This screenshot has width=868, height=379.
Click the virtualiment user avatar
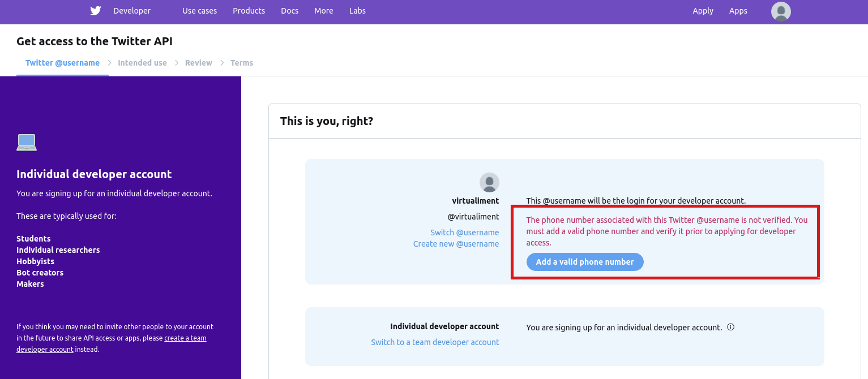tap(489, 183)
